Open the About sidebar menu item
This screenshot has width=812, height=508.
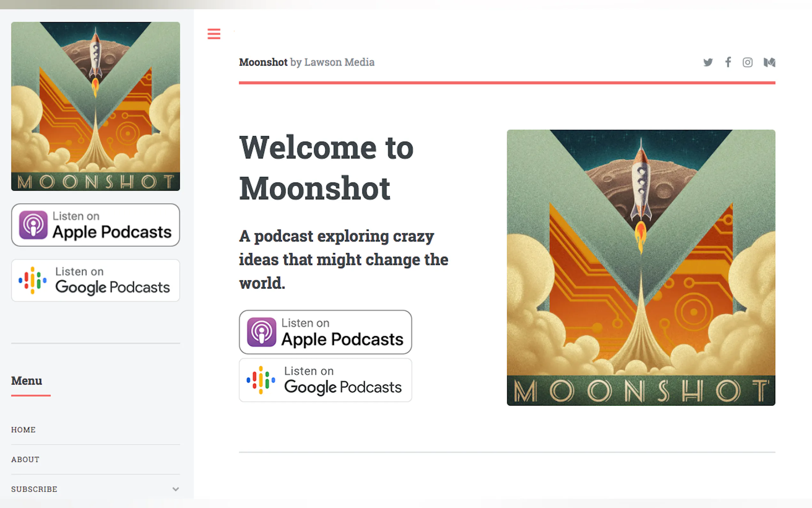coord(25,459)
